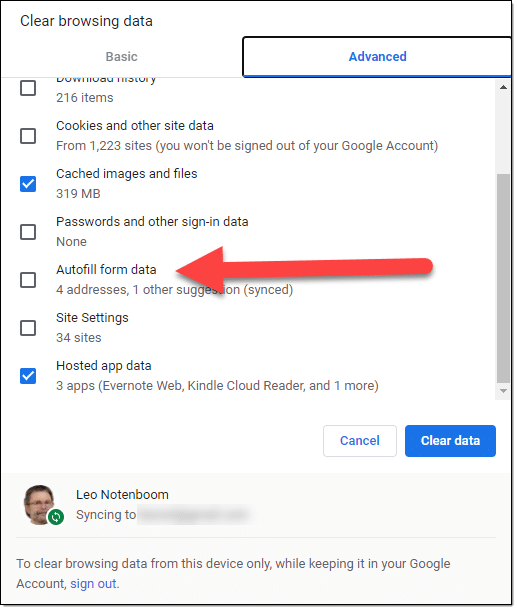The width and height of the screenshot is (517, 610).
Task: Click the '34 sites' text
Action: (x=79, y=338)
